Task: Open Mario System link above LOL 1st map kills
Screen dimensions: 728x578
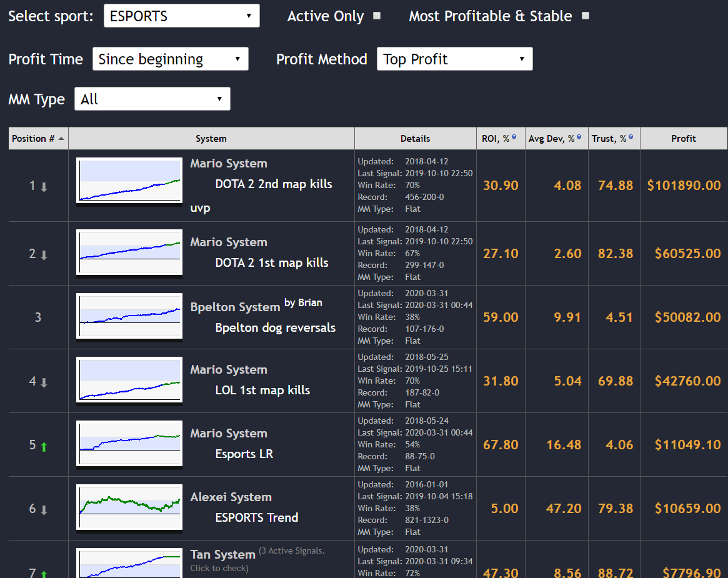Action: click(x=229, y=369)
